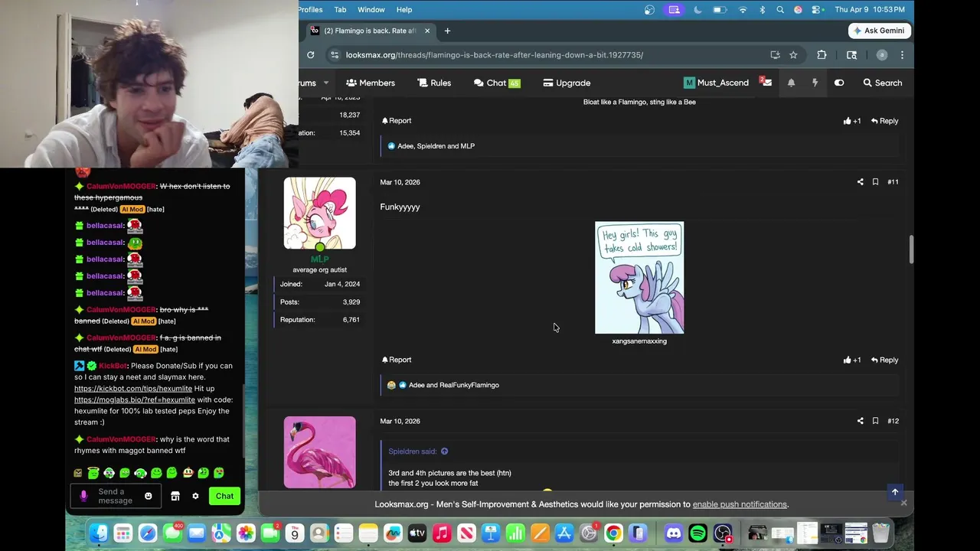
Task: Click the scroll-to-top arrow button
Action: tap(894, 492)
